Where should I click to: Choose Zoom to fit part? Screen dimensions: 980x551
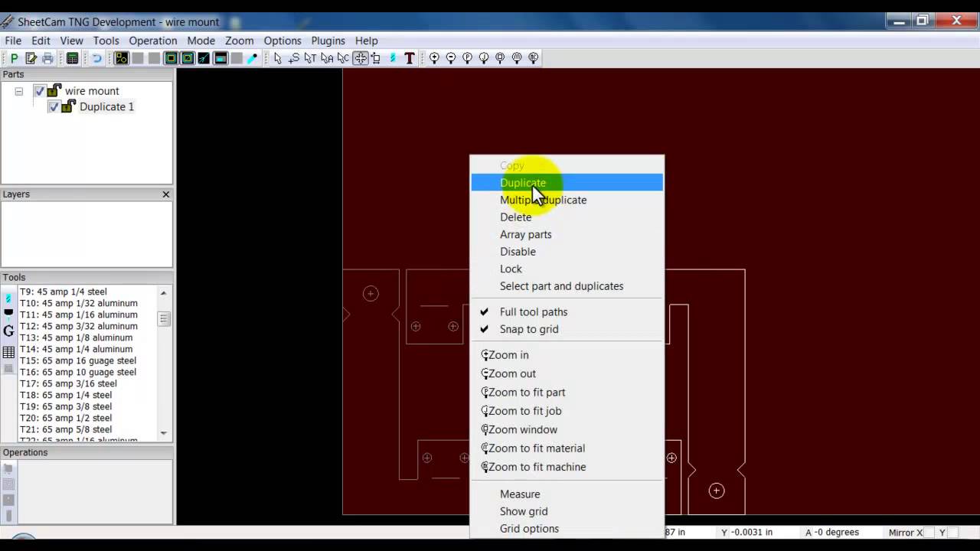tap(566, 392)
